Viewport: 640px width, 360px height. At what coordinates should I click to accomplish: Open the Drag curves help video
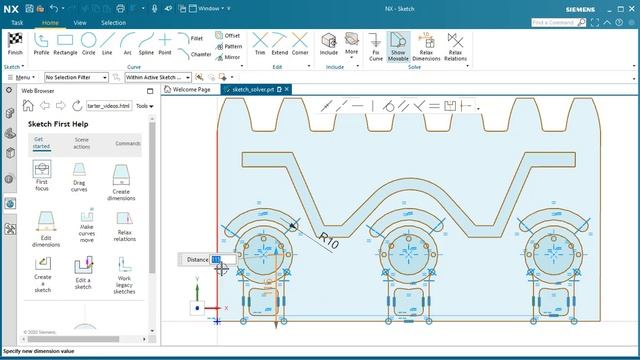(x=79, y=177)
